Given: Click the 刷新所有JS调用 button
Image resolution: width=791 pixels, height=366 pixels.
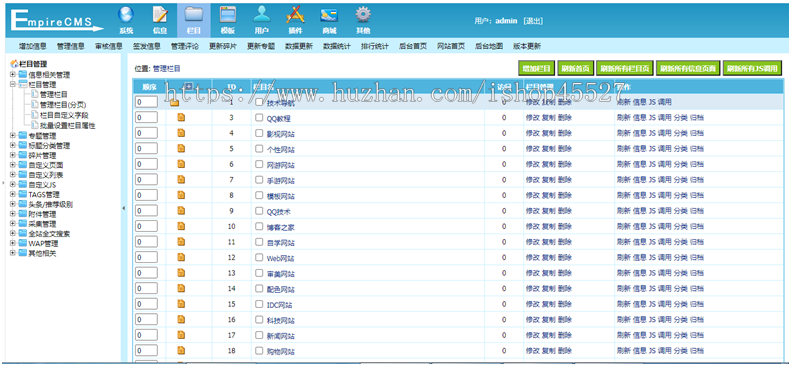Looking at the screenshot, I should click(752, 68).
